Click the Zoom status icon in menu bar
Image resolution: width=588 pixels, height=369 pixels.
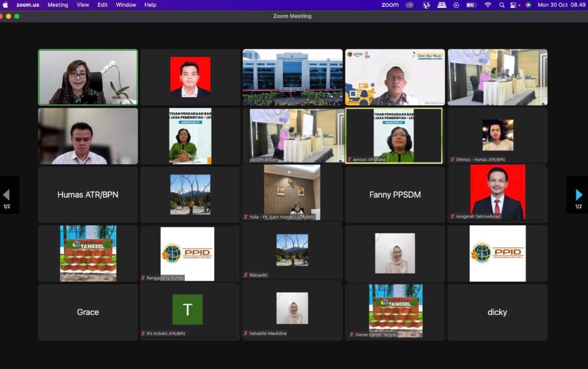point(389,5)
